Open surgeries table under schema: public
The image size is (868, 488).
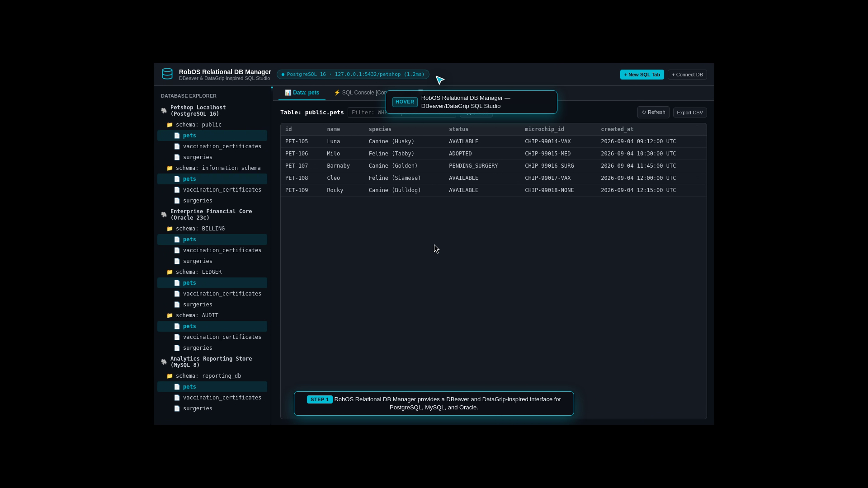pyautogui.click(x=212, y=157)
